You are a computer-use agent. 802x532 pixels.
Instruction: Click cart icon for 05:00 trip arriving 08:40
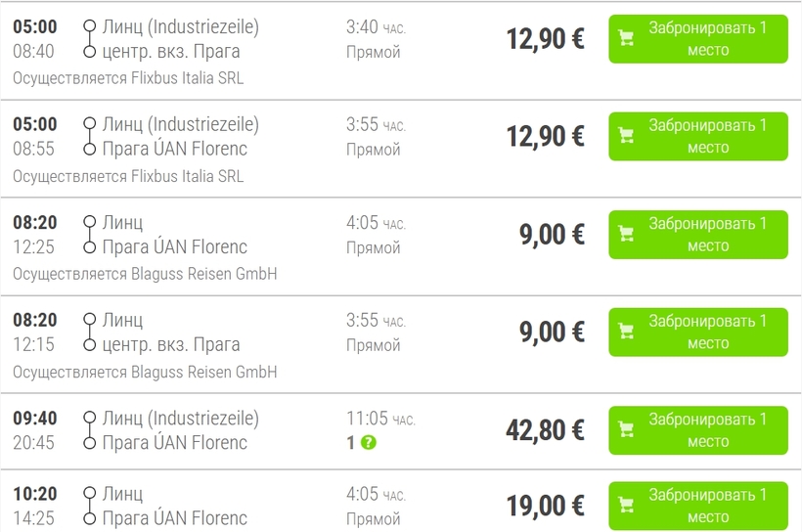click(627, 38)
